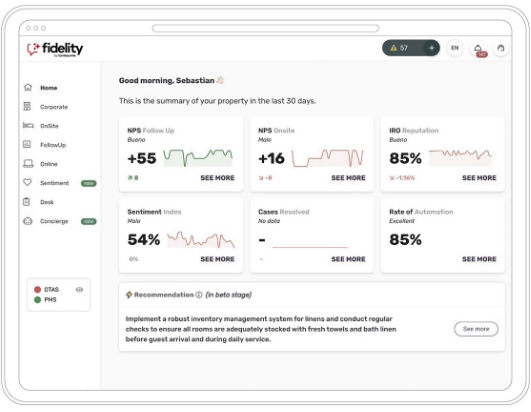Switch language with the EN button

point(455,48)
